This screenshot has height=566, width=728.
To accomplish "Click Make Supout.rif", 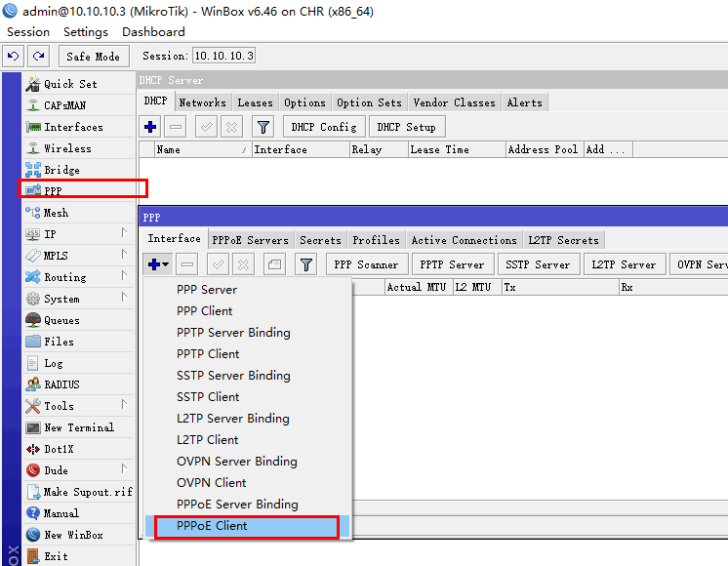I will pyautogui.click(x=78, y=492).
